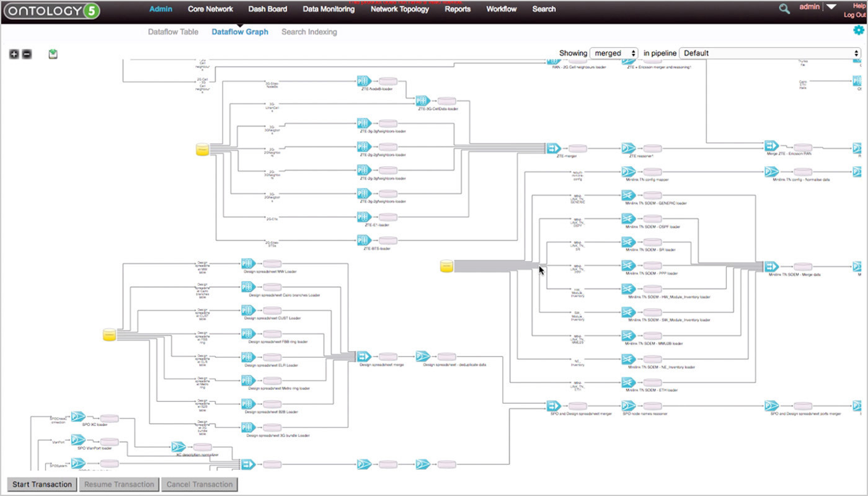Select Design spreadsheet MW Loader node icon
Screen dimensions: 868x496
coord(248,263)
